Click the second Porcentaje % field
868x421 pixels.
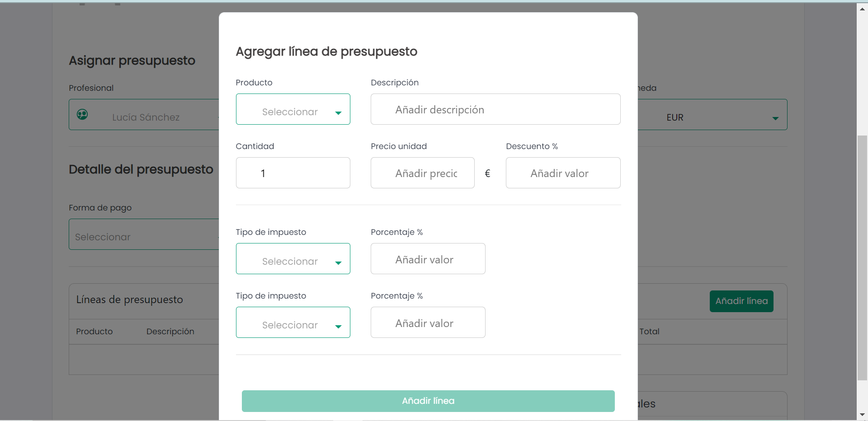[428, 323]
